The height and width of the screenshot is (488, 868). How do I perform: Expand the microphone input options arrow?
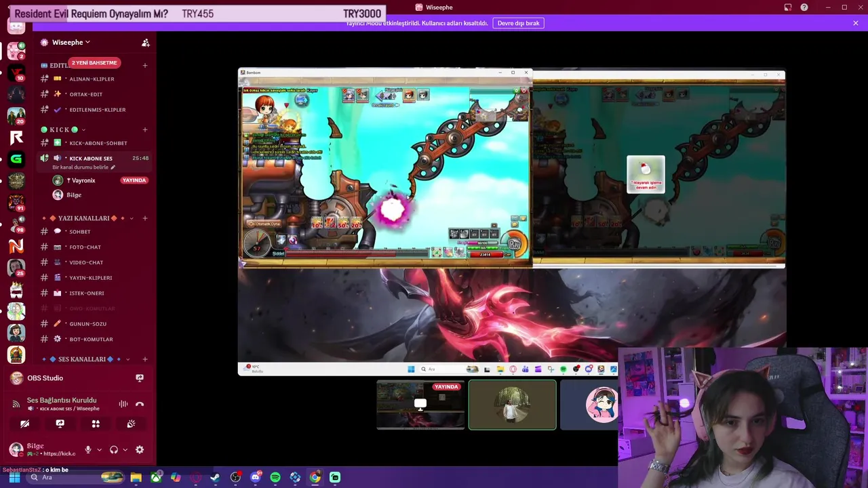pos(99,449)
